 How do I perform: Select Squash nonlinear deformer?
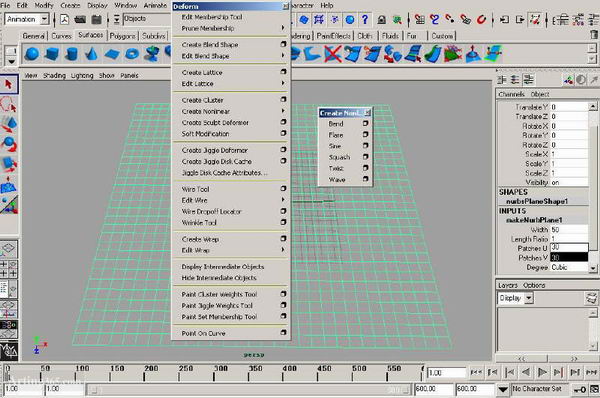point(339,157)
